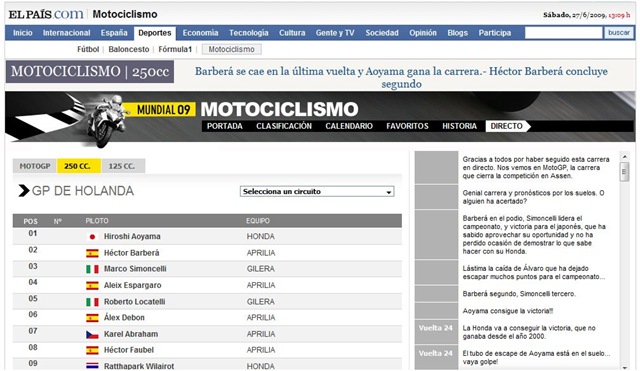Click the Barberá segundo, Simoncelli tercero comment
The image size is (640, 371).
519,294
